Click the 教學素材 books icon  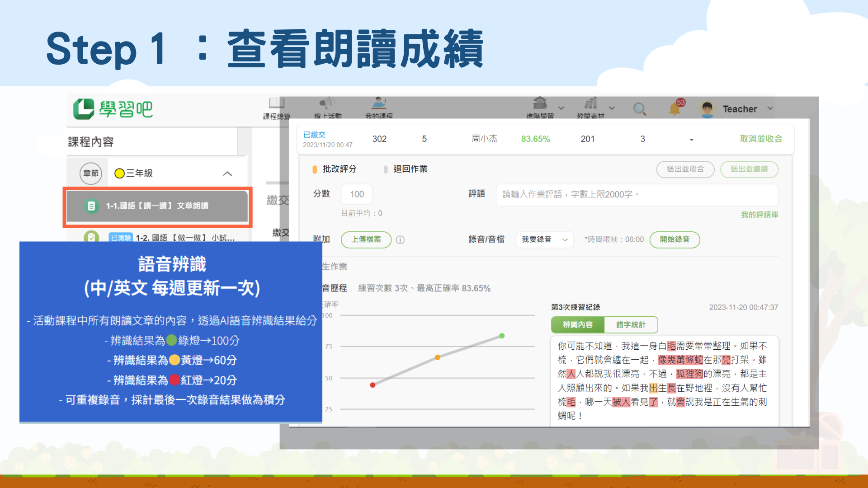[590, 103]
